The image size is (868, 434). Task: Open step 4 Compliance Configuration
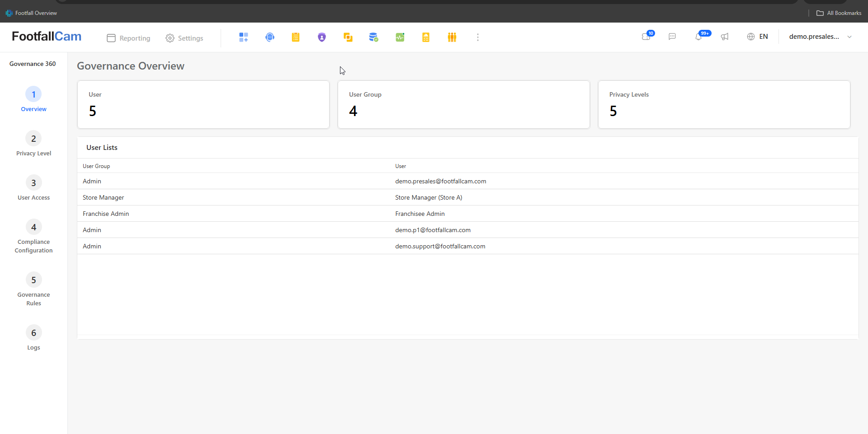pyautogui.click(x=33, y=237)
